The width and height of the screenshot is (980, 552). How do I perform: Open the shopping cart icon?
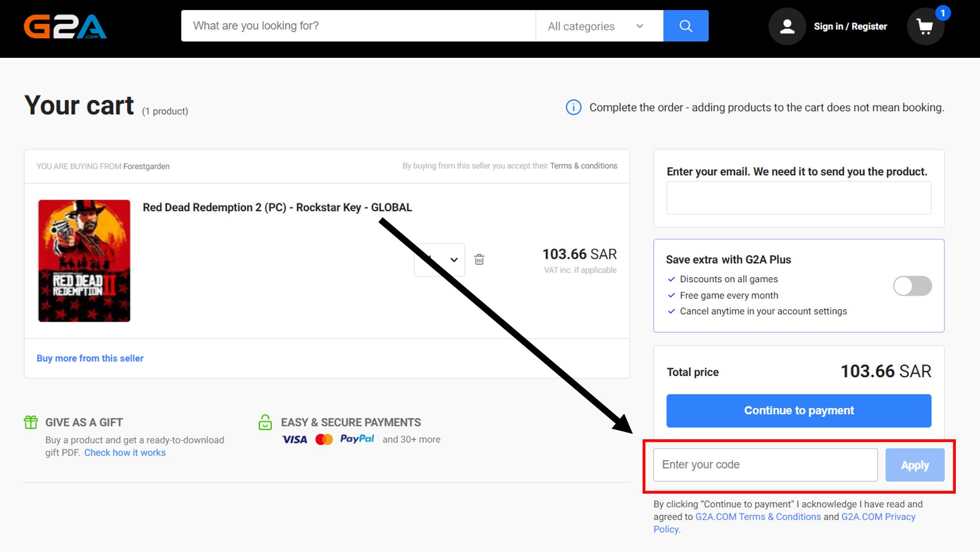(x=925, y=26)
